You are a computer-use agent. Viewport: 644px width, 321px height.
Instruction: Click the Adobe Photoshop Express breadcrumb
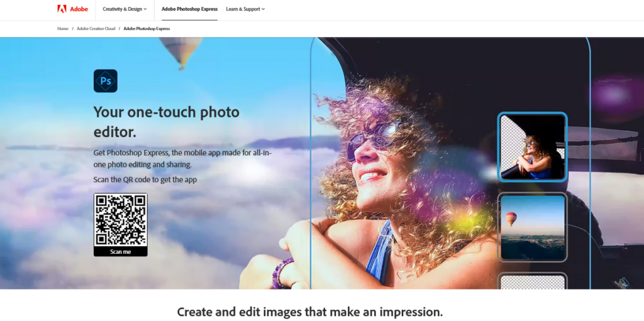[x=147, y=29]
